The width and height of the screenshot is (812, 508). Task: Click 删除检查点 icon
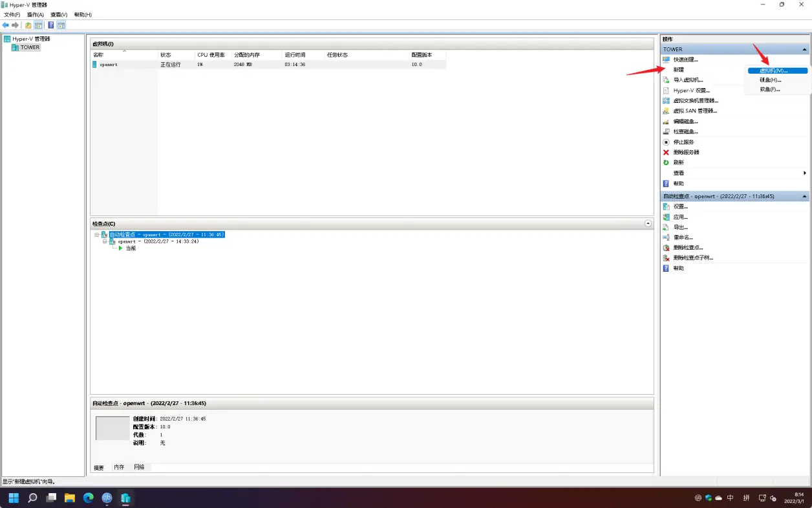tap(667, 247)
